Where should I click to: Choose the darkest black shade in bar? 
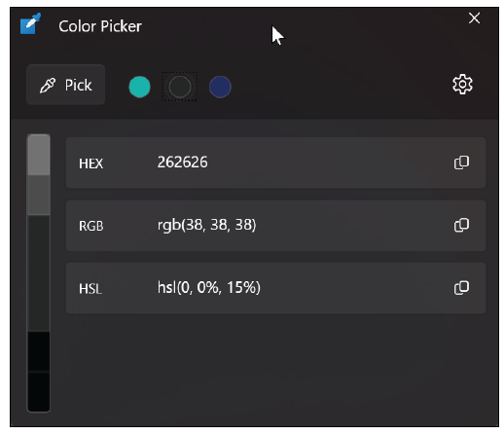pyautogui.click(x=39, y=391)
